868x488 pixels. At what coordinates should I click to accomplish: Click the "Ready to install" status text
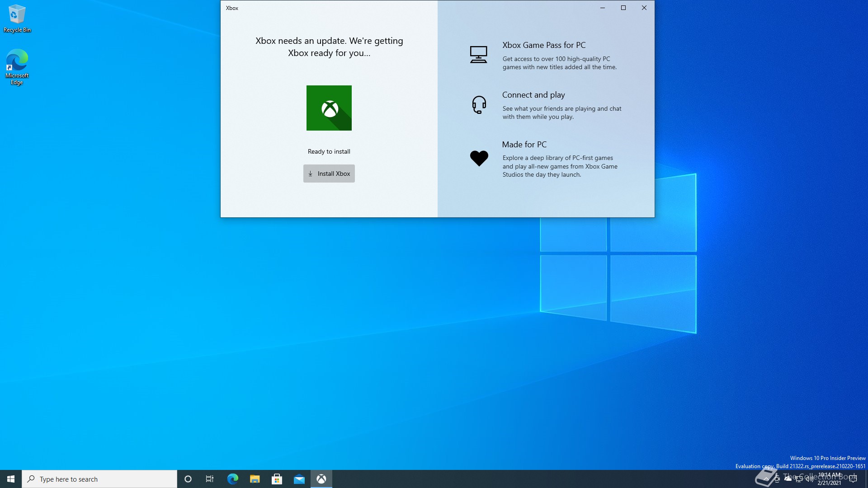coord(329,151)
